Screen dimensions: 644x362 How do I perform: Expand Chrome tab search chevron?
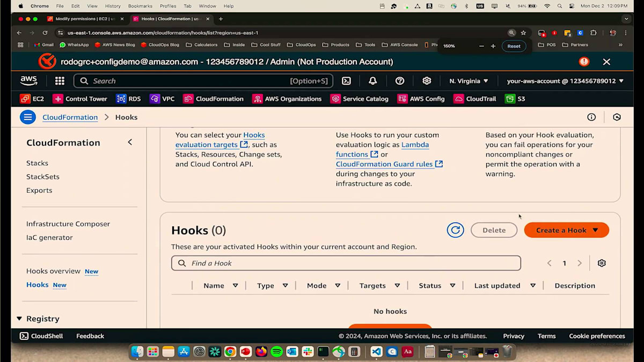pyautogui.click(x=626, y=19)
